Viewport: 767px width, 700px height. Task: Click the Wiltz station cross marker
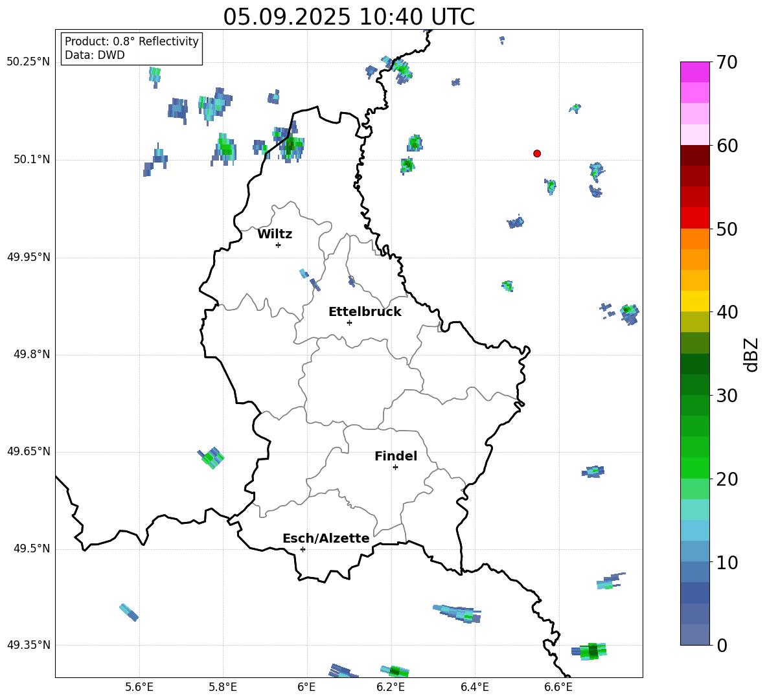pyautogui.click(x=278, y=245)
